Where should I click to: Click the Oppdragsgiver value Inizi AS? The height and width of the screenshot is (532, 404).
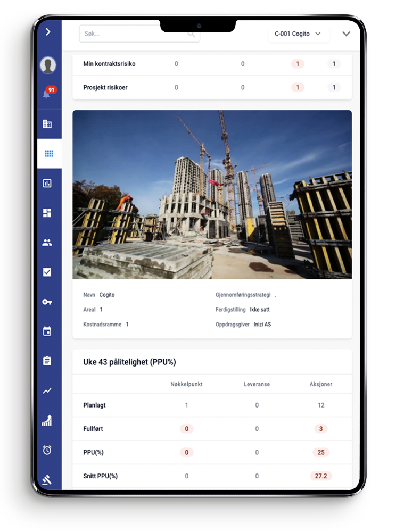click(x=262, y=325)
